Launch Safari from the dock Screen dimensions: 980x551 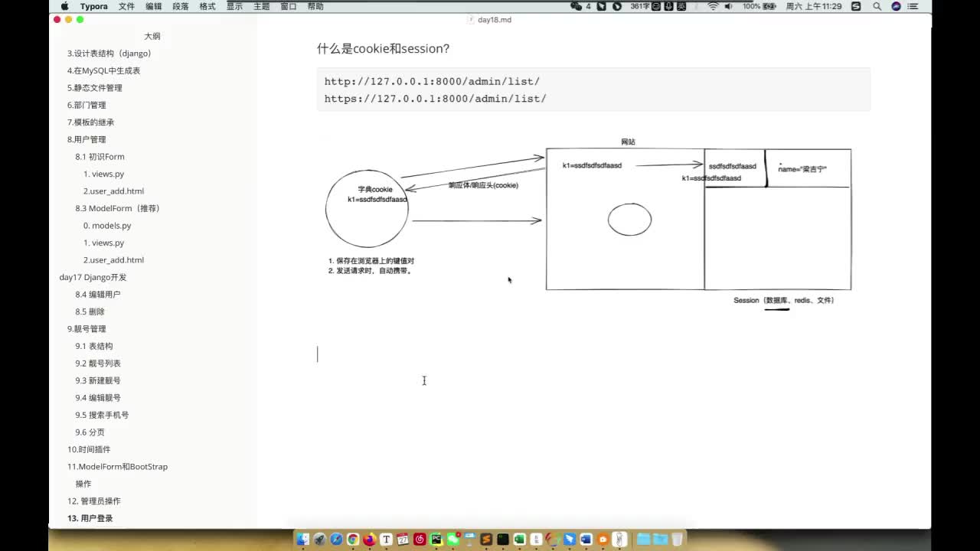coord(336,540)
